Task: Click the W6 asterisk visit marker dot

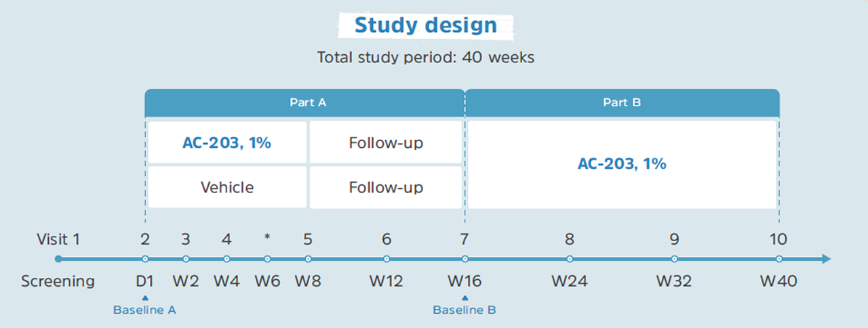Action: (x=267, y=259)
